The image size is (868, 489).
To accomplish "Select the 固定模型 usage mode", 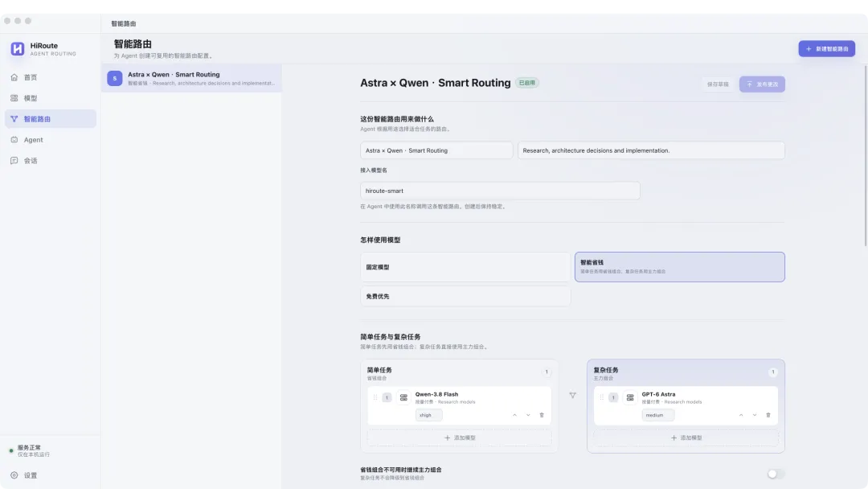I will point(465,267).
